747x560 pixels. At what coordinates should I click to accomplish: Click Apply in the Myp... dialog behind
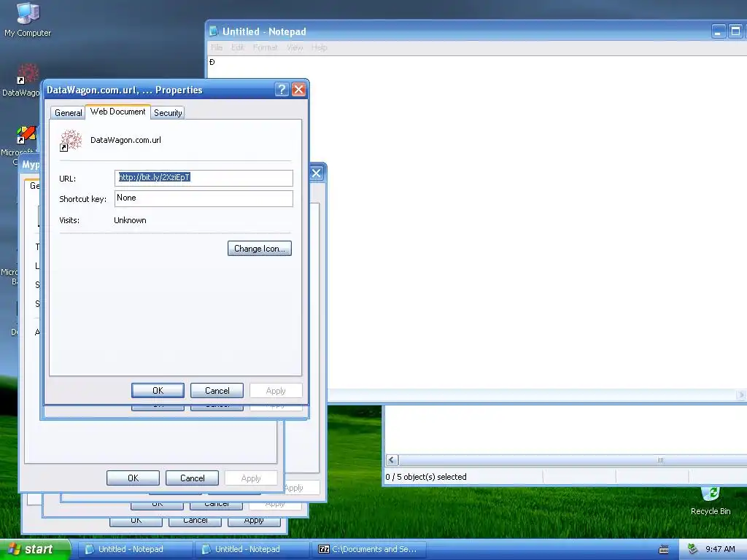pyautogui.click(x=251, y=478)
